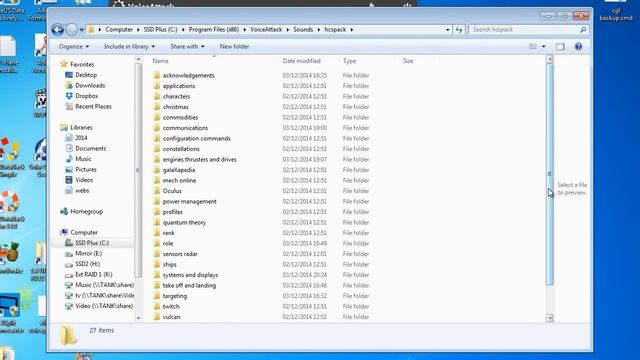Click the file list vertical scrollbar thumb
Screen dimensions: 640x360
pyautogui.click(x=550, y=174)
